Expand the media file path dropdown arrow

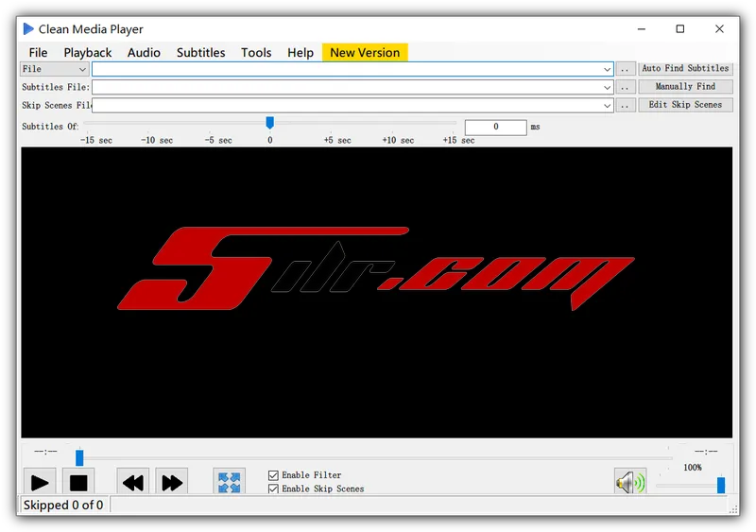[607, 70]
